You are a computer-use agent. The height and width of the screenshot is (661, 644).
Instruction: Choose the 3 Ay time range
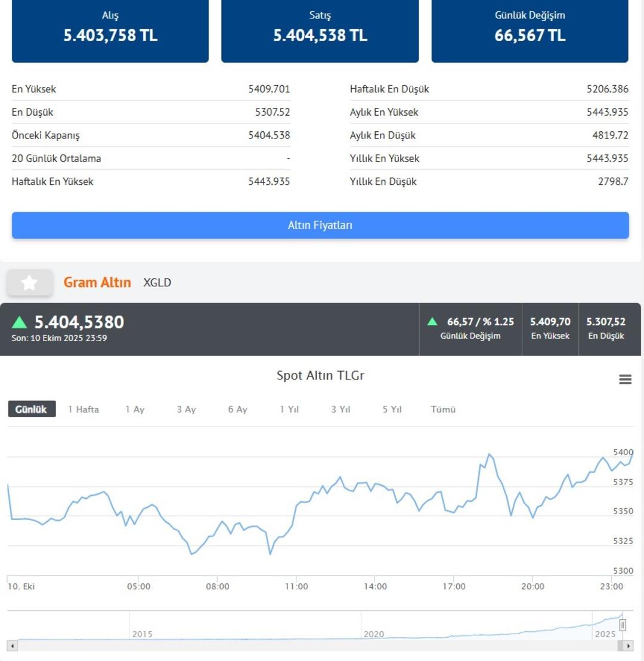[186, 409]
